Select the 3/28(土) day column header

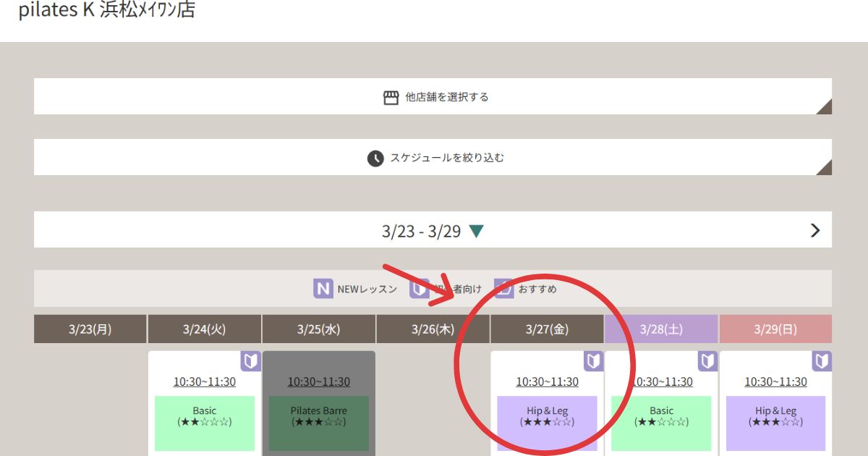661,329
